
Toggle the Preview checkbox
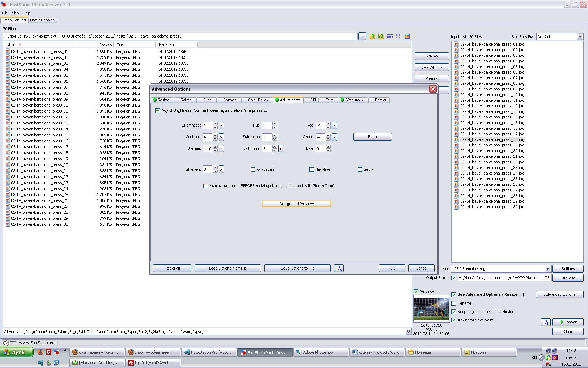pos(416,292)
